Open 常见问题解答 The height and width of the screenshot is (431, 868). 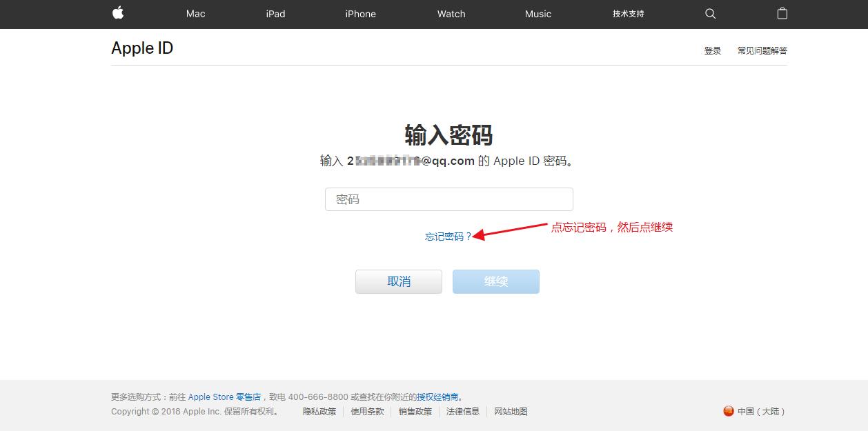coord(762,50)
